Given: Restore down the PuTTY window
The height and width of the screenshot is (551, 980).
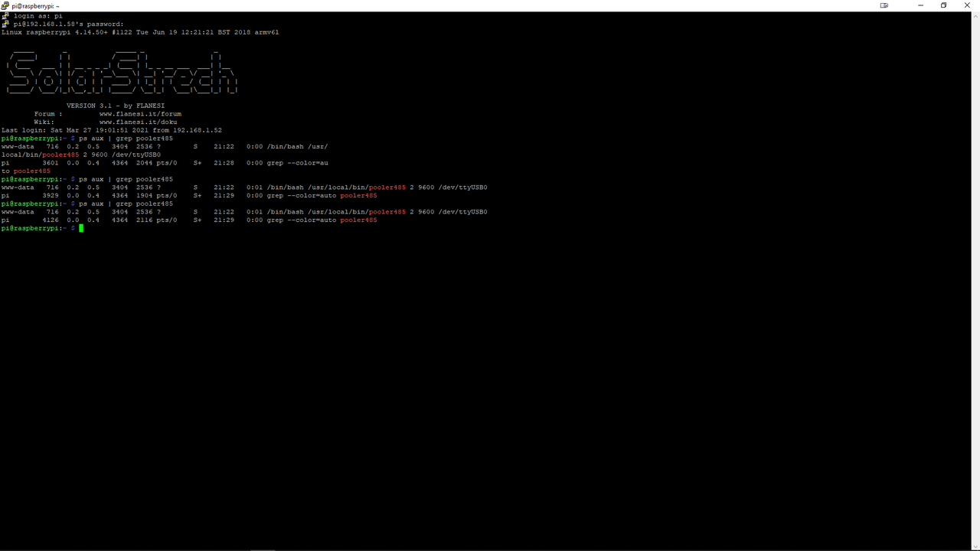Looking at the screenshot, I should pyautogui.click(x=943, y=5).
